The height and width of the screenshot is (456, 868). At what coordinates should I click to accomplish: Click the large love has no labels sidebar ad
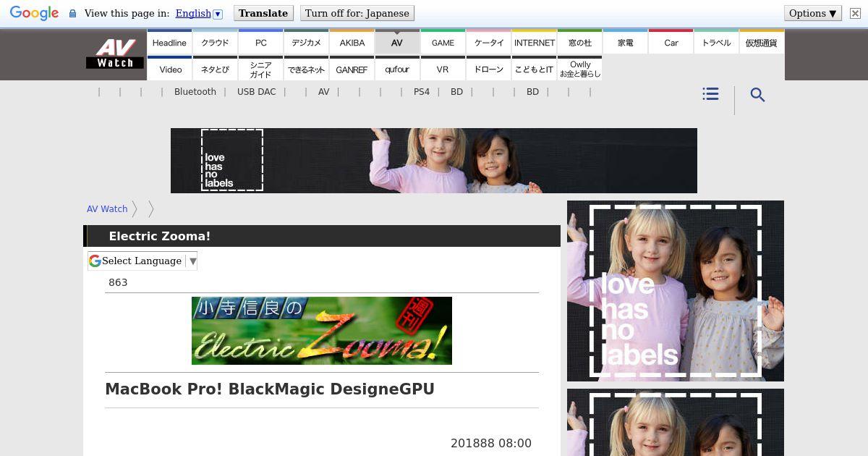coord(676,291)
